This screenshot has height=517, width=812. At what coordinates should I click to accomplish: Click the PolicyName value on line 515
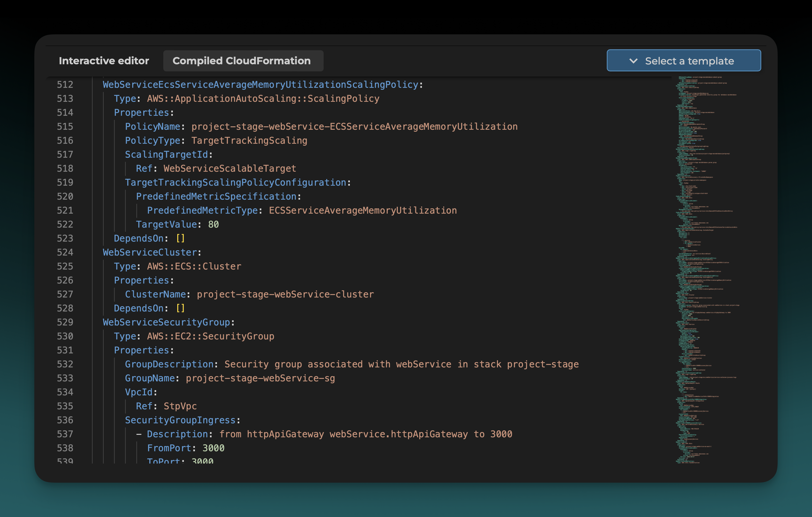click(355, 127)
